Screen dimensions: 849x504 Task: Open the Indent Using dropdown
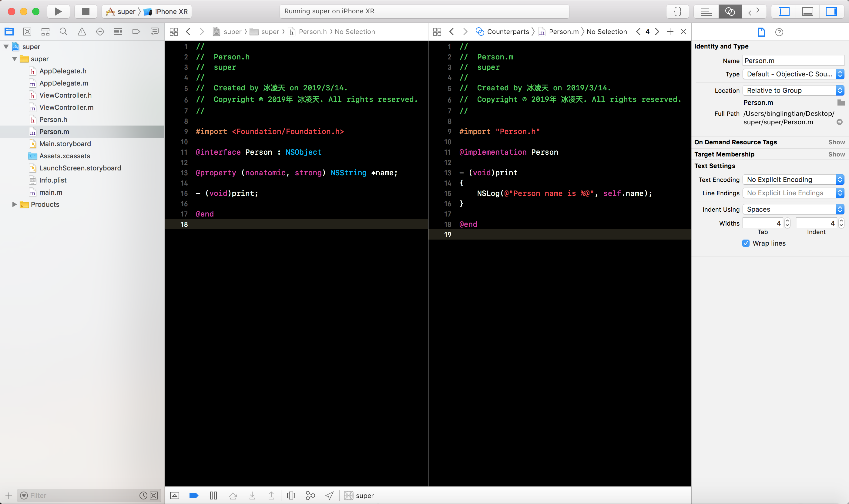pos(793,209)
